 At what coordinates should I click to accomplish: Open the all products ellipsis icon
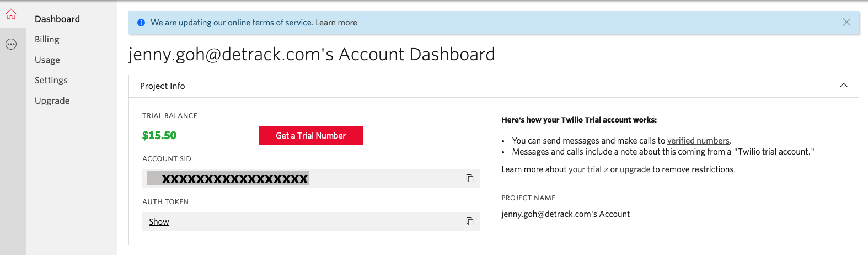click(11, 44)
